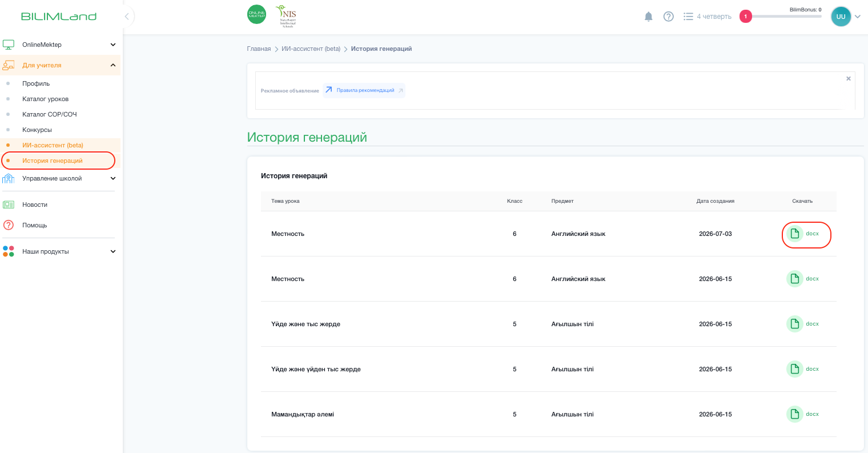The image size is (868, 453).
Task: Go to Главная via the breadcrumb
Action: pyautogui.click(x=259, y=49)
